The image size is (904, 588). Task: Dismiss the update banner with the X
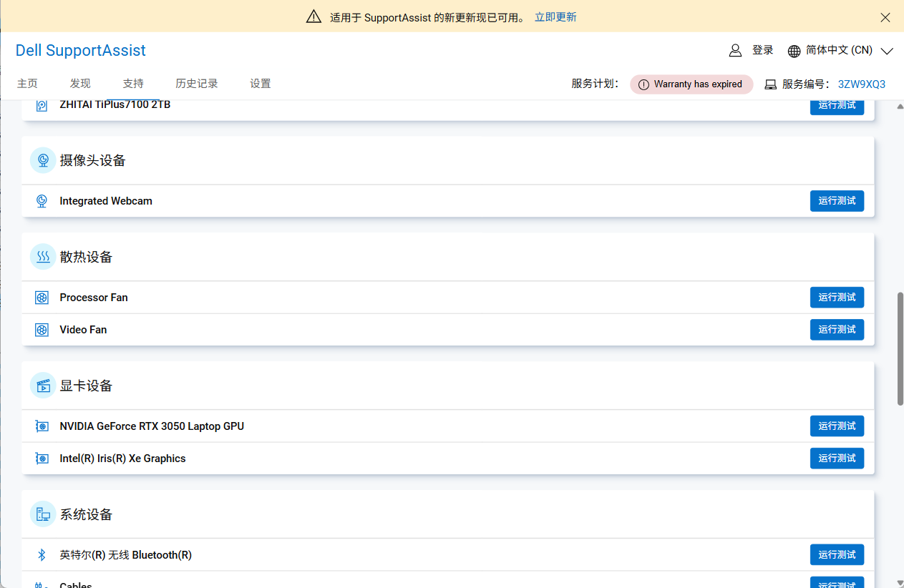click(885, 17)
